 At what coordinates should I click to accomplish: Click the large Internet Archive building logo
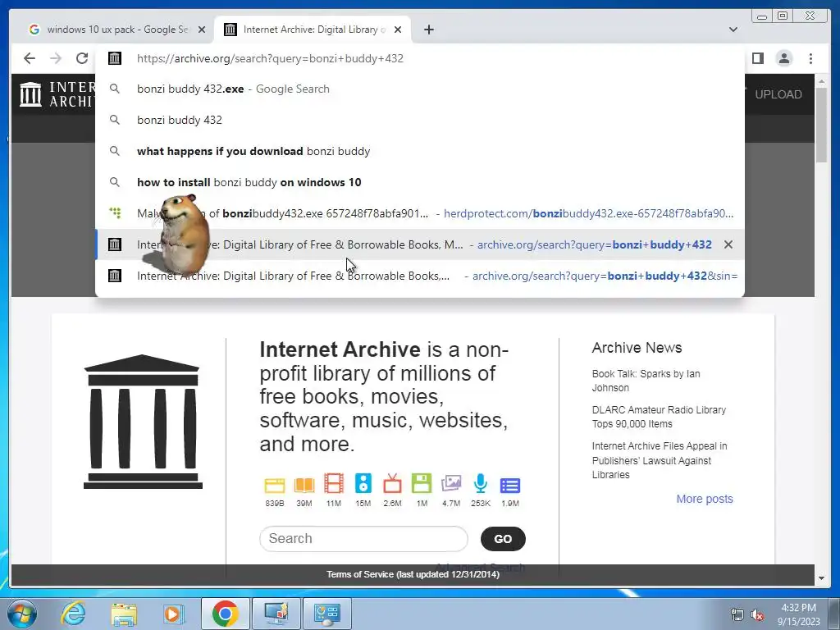click(143, 421)
